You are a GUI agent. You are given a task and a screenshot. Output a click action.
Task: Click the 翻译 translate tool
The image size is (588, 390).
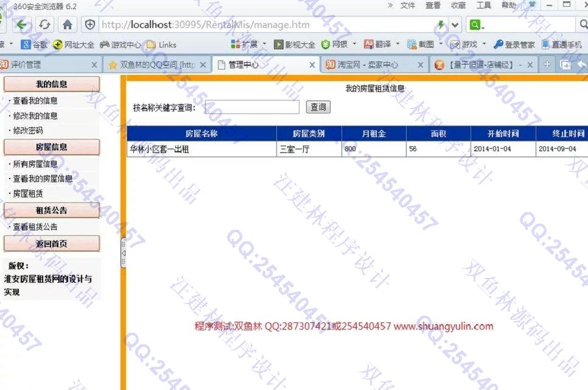tap(377, 44)
